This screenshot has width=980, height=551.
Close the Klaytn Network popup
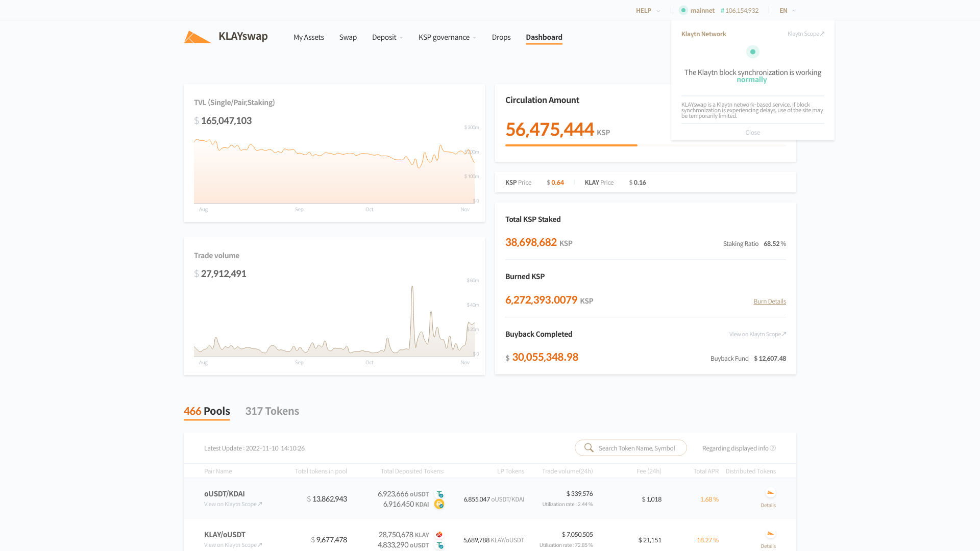click(752, 133)
